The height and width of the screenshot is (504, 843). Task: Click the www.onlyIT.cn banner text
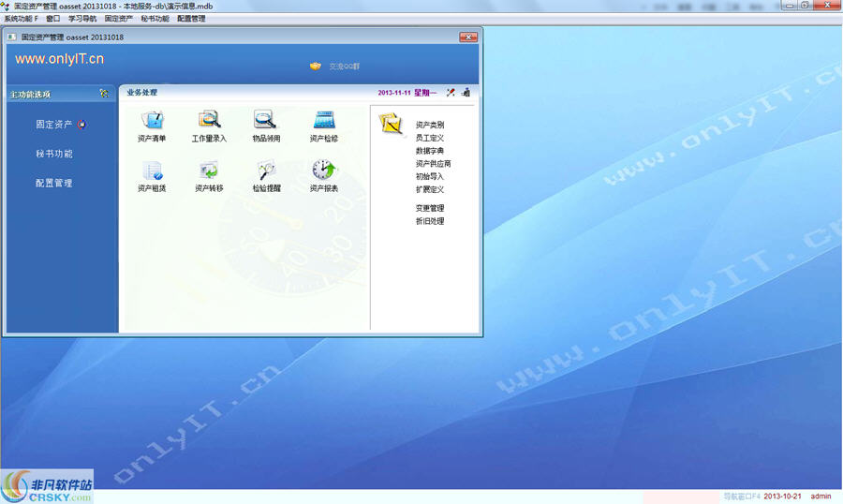tap(59, 59)
